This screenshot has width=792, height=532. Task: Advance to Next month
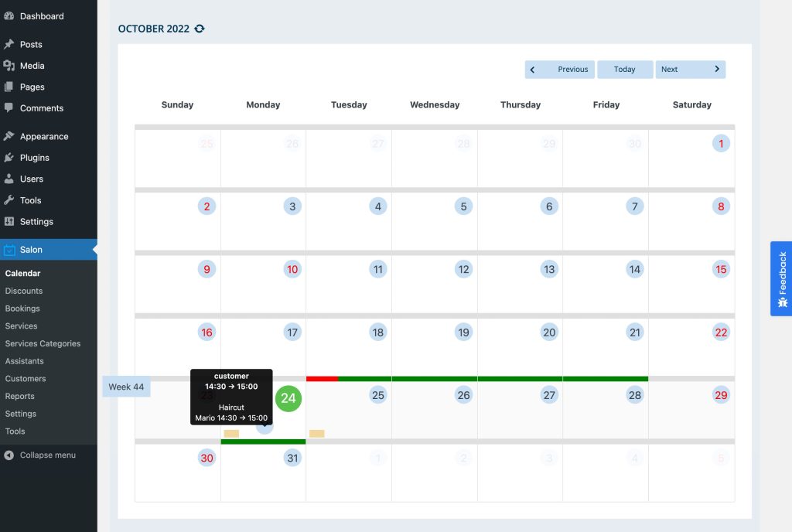click(690, 70)
